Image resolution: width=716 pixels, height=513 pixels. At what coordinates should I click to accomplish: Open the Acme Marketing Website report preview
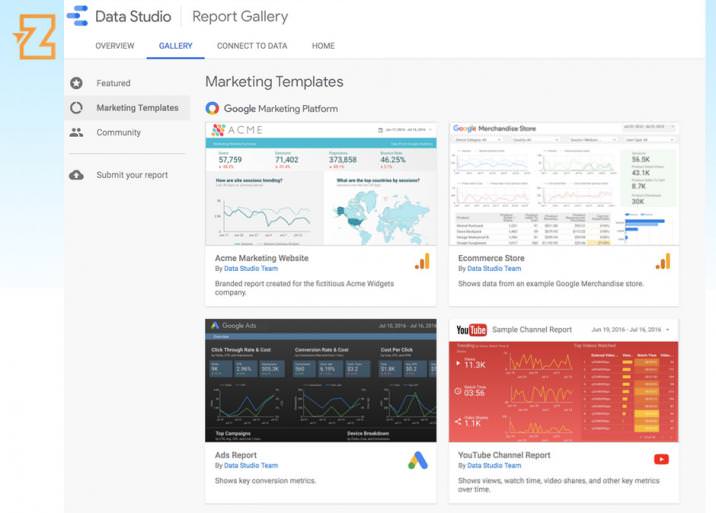(321, 184)
